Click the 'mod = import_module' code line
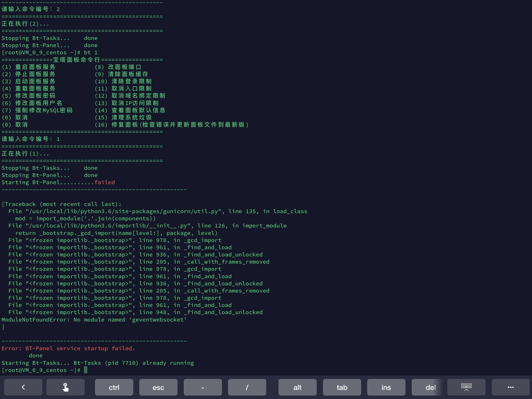The height and width of the screenshot is (399, 532). pyautogui.click(x=85, y=218)
